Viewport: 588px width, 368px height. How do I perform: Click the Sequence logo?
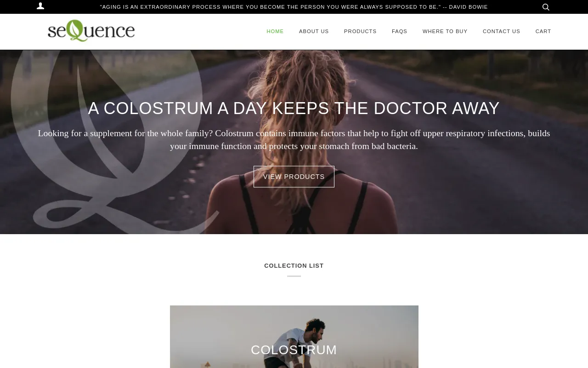(x=91, y=31)
